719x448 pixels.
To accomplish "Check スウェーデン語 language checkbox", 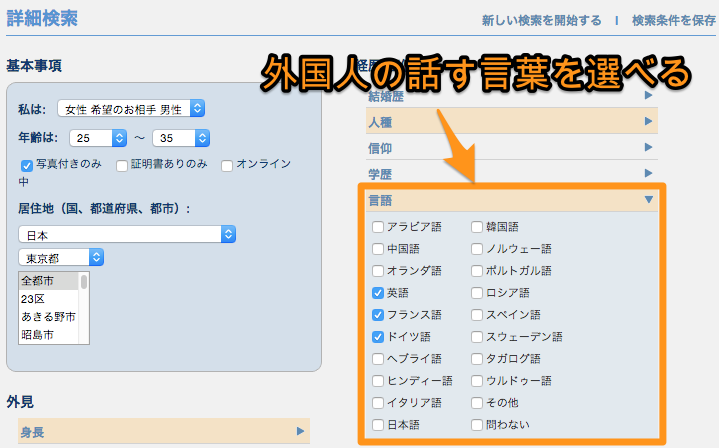I will [x=477, y=337].
